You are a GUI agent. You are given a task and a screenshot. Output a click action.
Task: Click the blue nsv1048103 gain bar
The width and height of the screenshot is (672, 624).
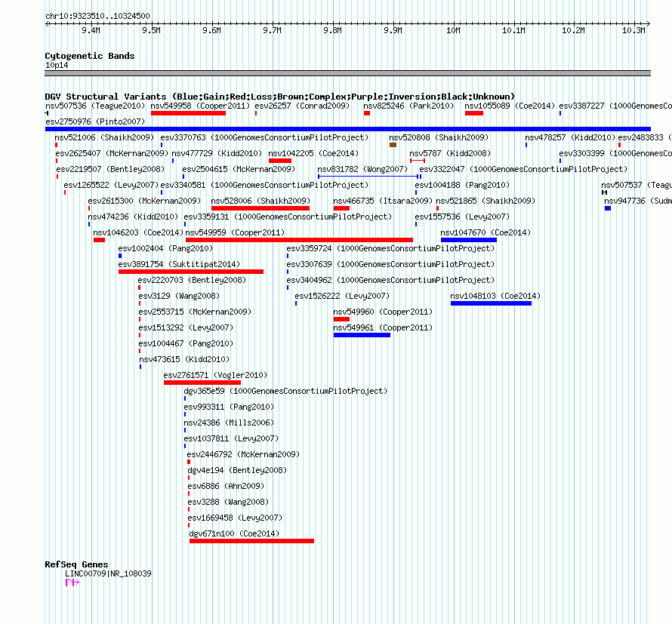click(491, 303)
